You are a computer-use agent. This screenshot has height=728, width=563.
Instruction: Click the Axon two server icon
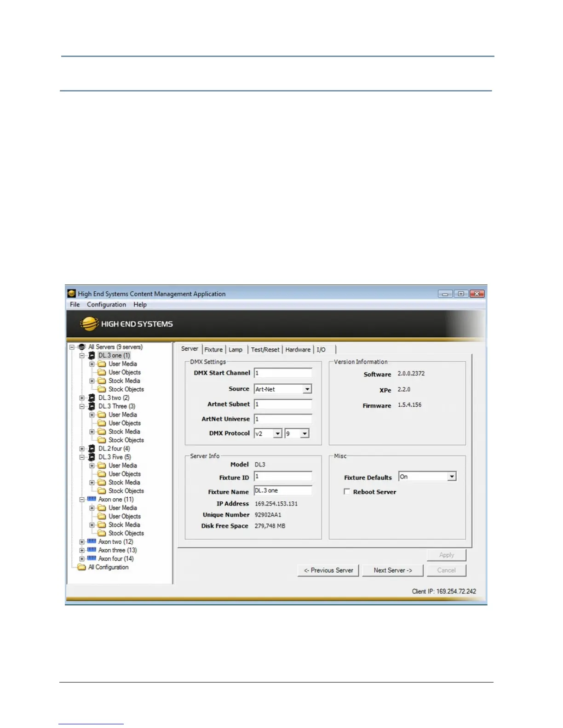pyautogui.click(x=92, y=541)
